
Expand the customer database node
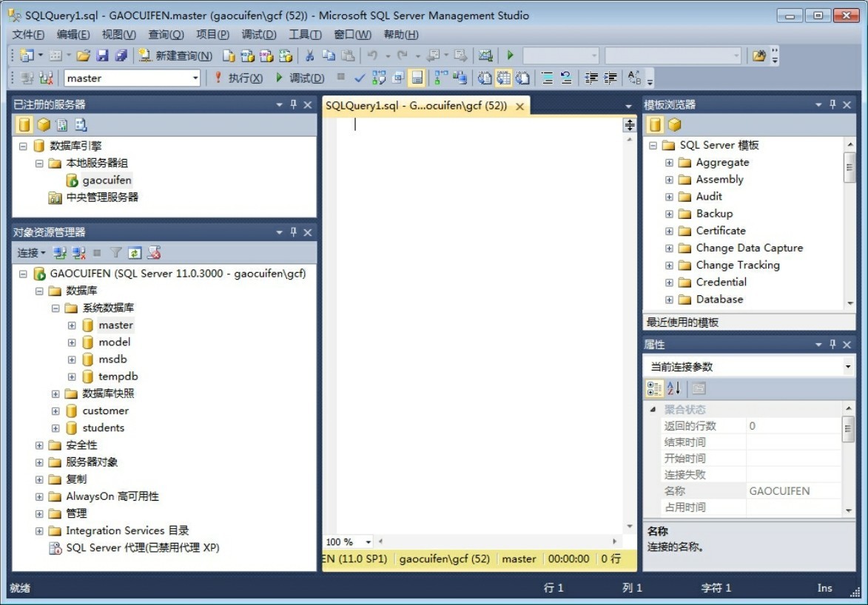coord(55,411)
